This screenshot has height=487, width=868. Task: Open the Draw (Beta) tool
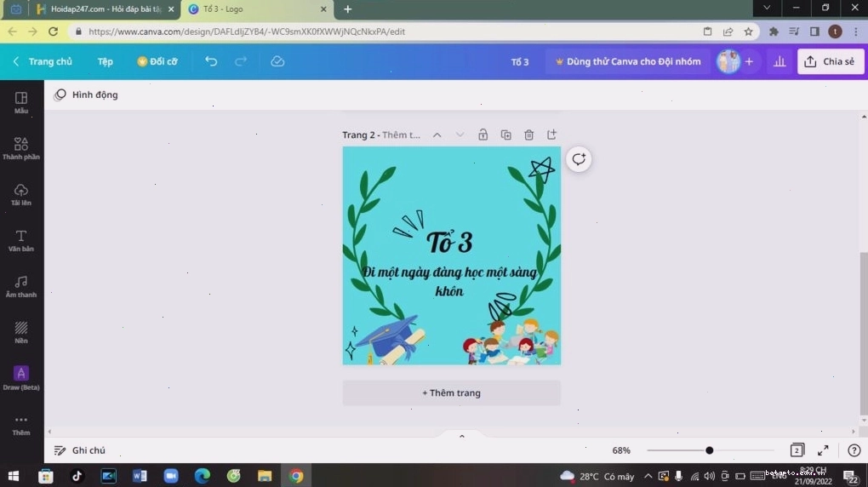[21, 378]
